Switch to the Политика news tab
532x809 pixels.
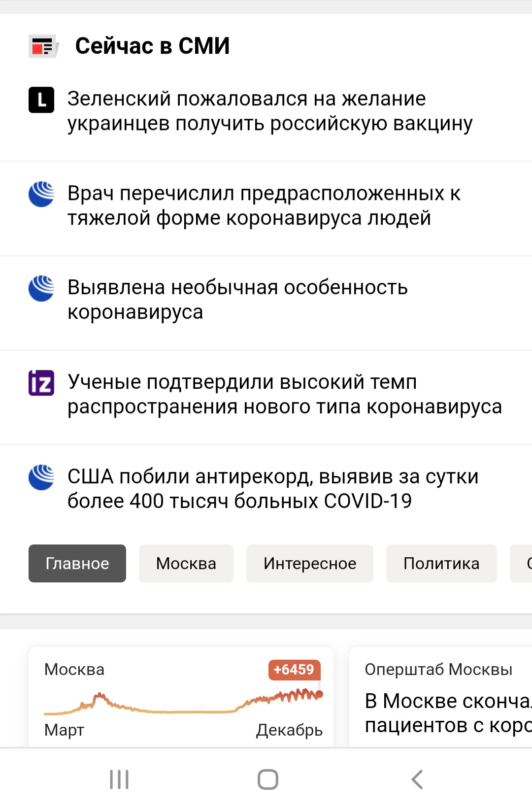tap(441, 563)
